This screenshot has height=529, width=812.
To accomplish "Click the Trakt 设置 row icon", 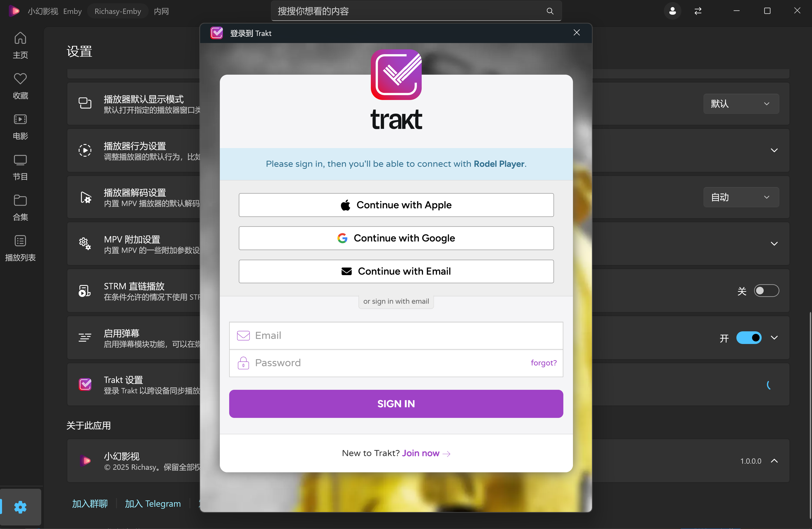I will 85,384.
